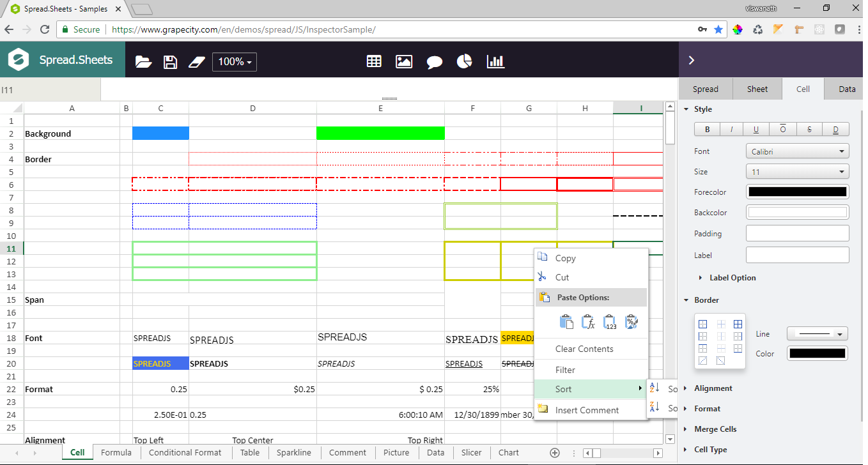Insert a table using the grid icon
Screen dimensions: 868x465
click(x=374, y=61)
